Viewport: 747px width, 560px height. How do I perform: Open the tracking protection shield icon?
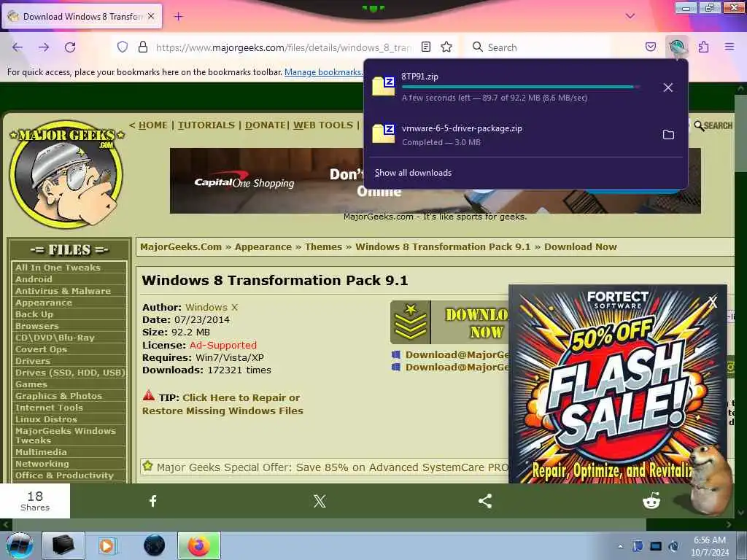click(123, 47)
